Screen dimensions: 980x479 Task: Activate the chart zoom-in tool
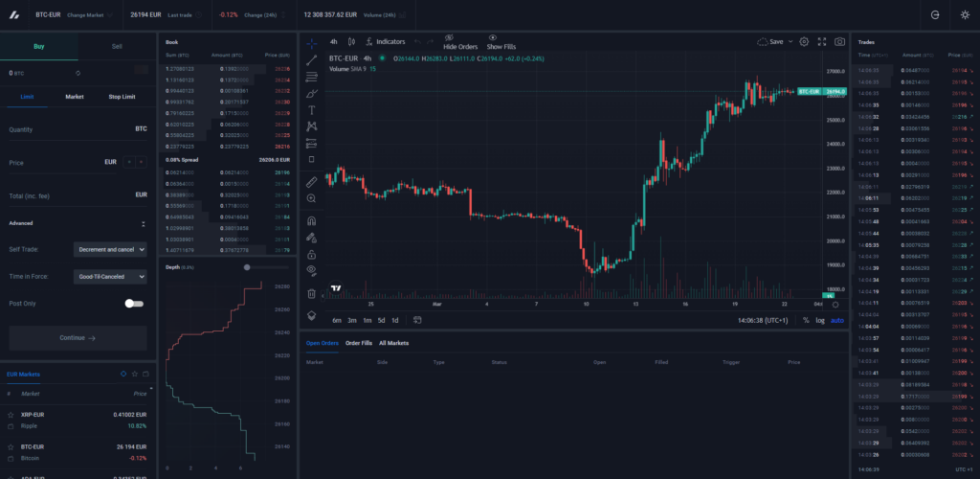(x=311, y=198)
